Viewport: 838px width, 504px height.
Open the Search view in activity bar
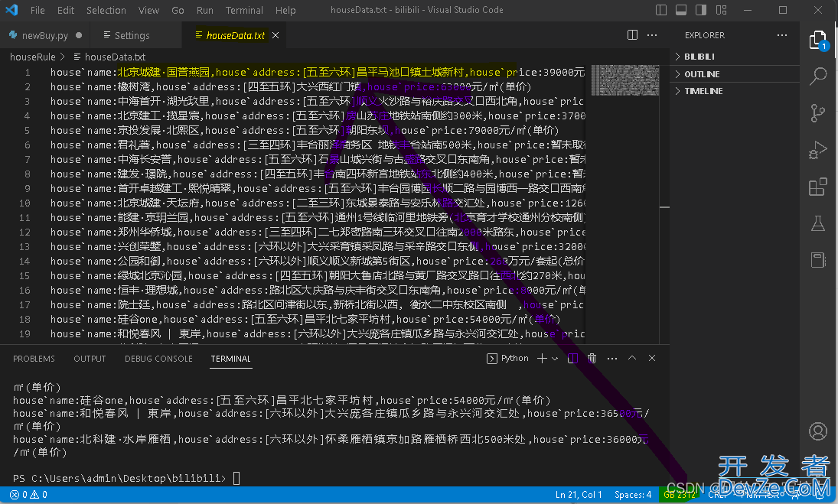point(817,76)
